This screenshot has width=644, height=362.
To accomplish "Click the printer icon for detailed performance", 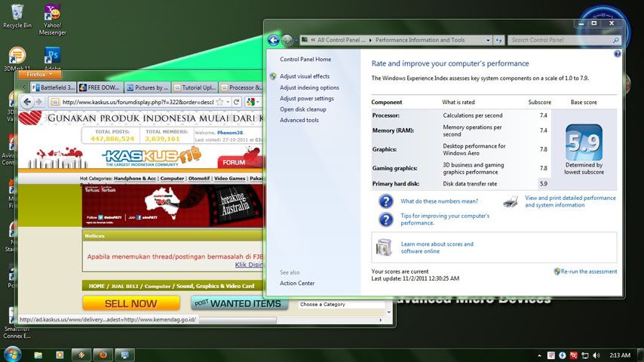I will click(511, 201).
